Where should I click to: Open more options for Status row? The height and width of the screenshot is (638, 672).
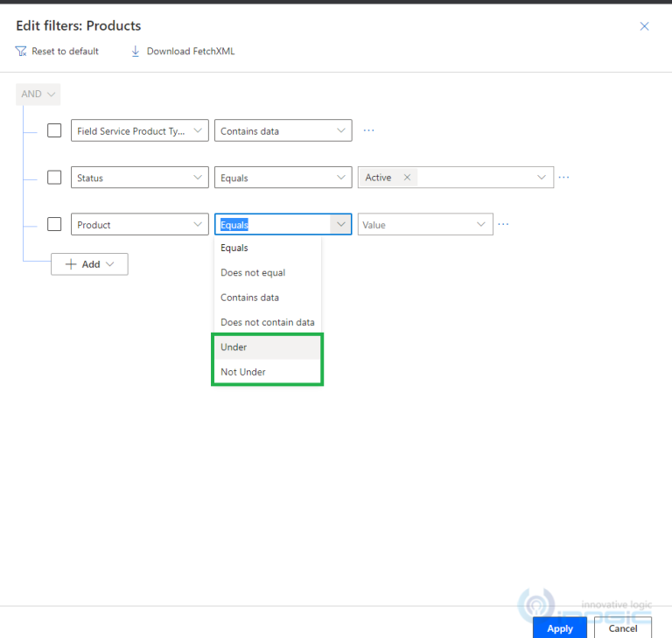click(x=563, y=178)
